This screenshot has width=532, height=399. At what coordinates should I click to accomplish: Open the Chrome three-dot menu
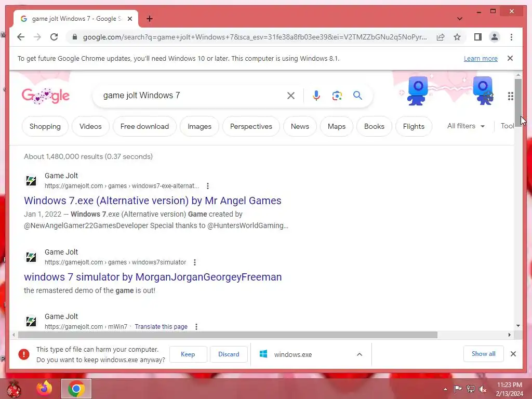pos(511,37)
